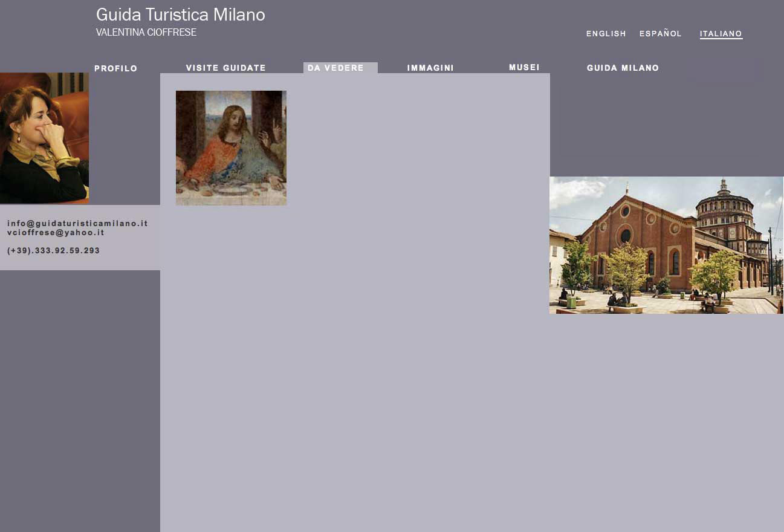This screenshot has height=532, width=784.
Task: Open GUIDA MILANO menu item
Action: 623,68
